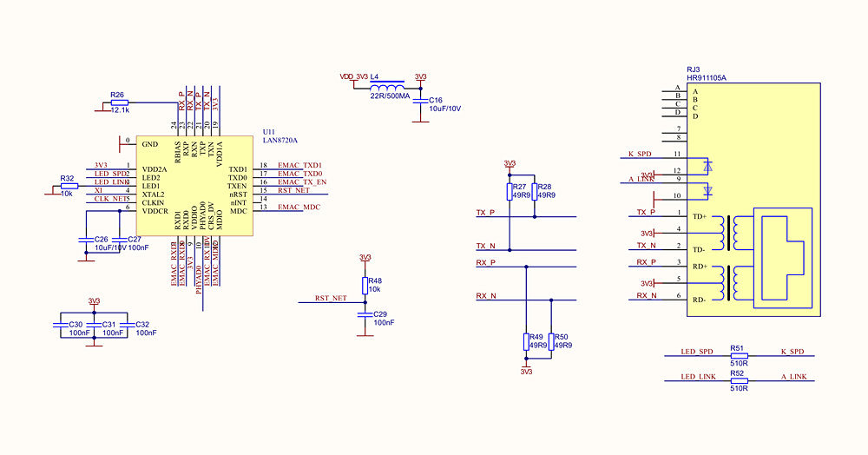Click RX_N label near R50 wire

[486, 296]
